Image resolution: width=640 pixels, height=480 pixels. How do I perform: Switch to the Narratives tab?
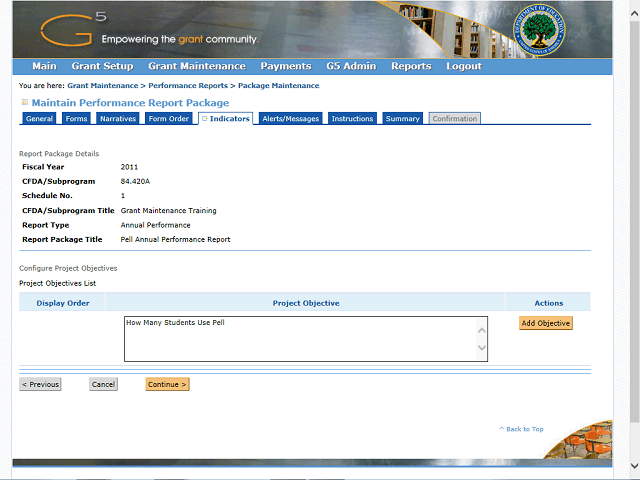point(118,118)
